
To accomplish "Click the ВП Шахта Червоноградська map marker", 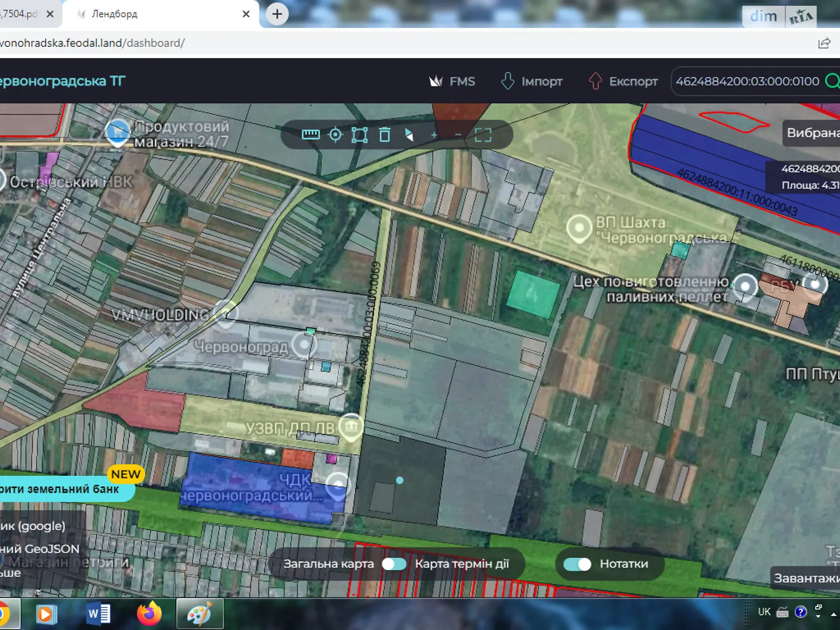I will point(579,228).
